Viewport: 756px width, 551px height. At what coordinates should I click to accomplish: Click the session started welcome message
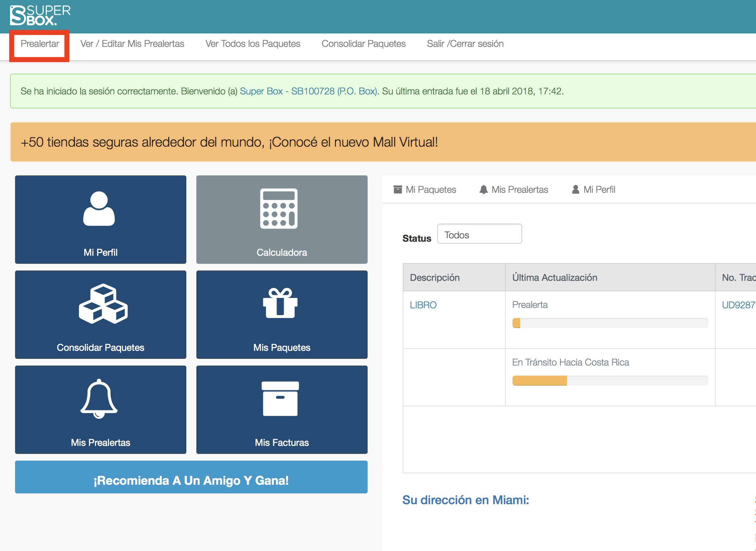tap(383, 91)
